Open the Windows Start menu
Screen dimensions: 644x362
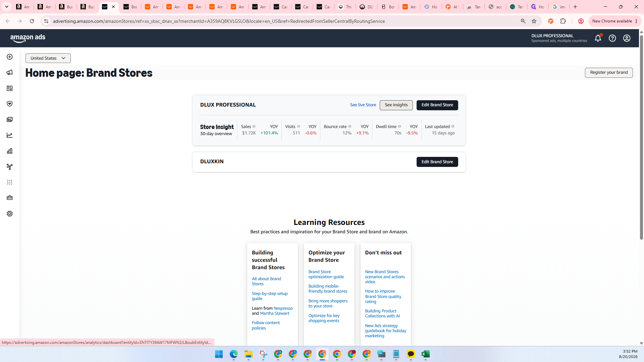click(x=219, y=354)
